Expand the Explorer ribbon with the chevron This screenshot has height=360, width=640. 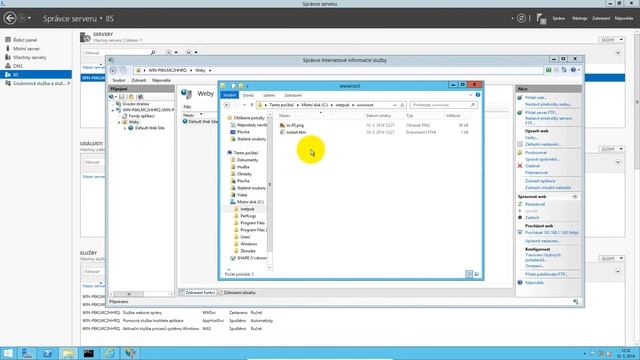(x=470, y=95)
